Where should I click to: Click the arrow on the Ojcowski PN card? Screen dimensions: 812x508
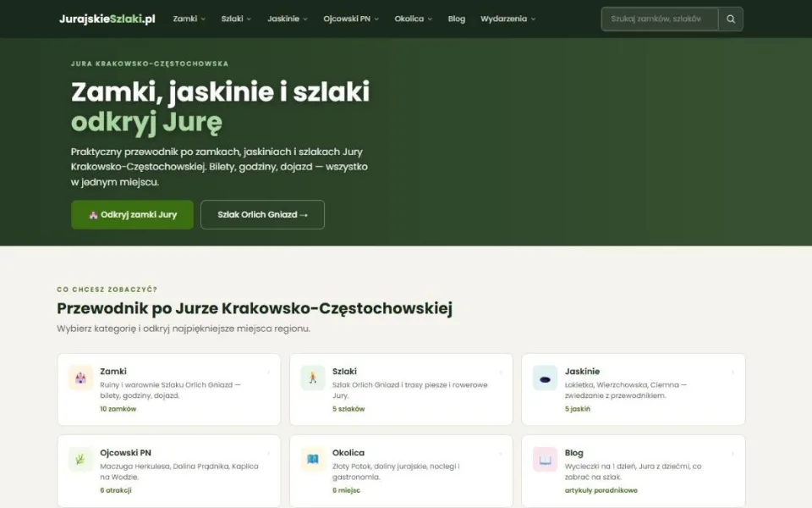[x=268, y=454]
